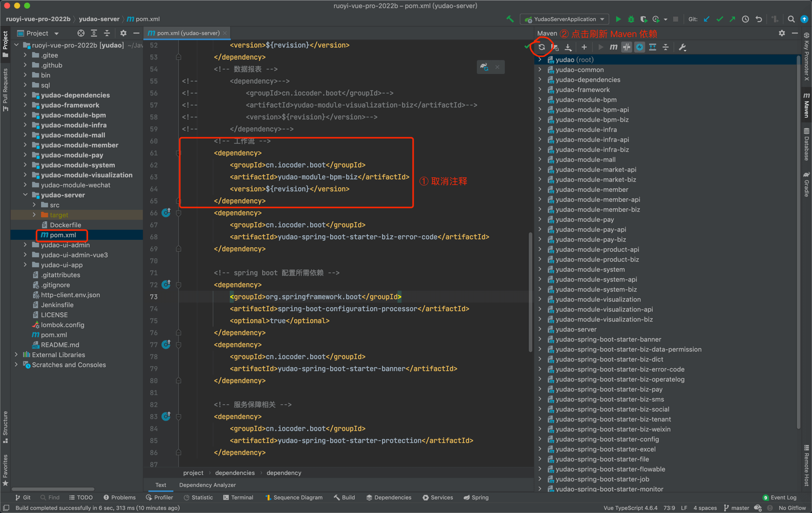Run YudaoServerApplication with the green play button
The height and width of the screenshot is (513, 812).
pos(618,19)
